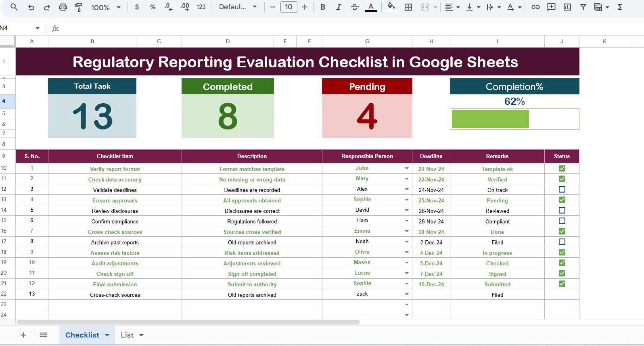The height and width of the screenshot is (346, 644).
Task: Toggle bold formatting
Action: (x=322, y=7)
